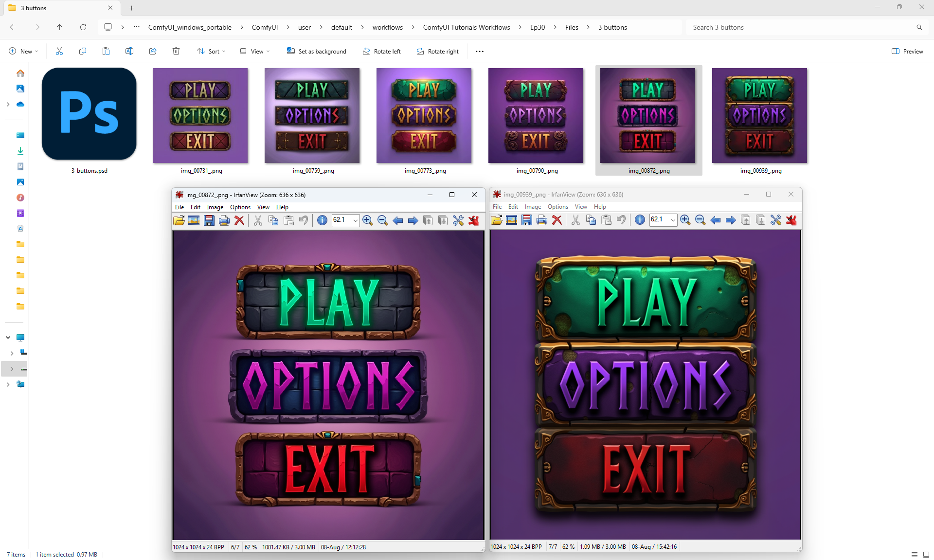The image size is (934, 560).
Task: Open the Sort dropdown in Explorer
Action: pyautogui.click(x=211, y=51)
